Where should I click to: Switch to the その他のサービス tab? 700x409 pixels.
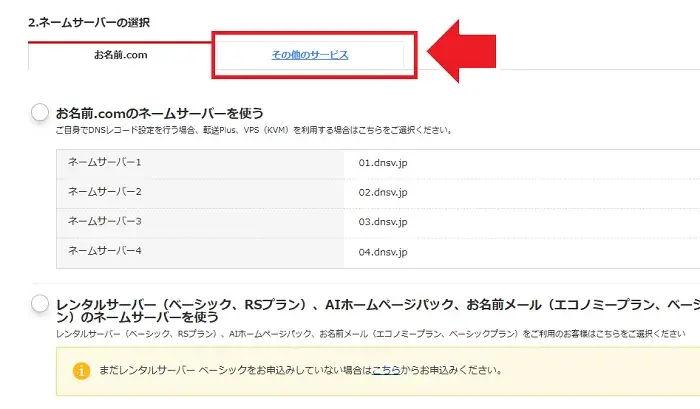[x=310, y=55]
